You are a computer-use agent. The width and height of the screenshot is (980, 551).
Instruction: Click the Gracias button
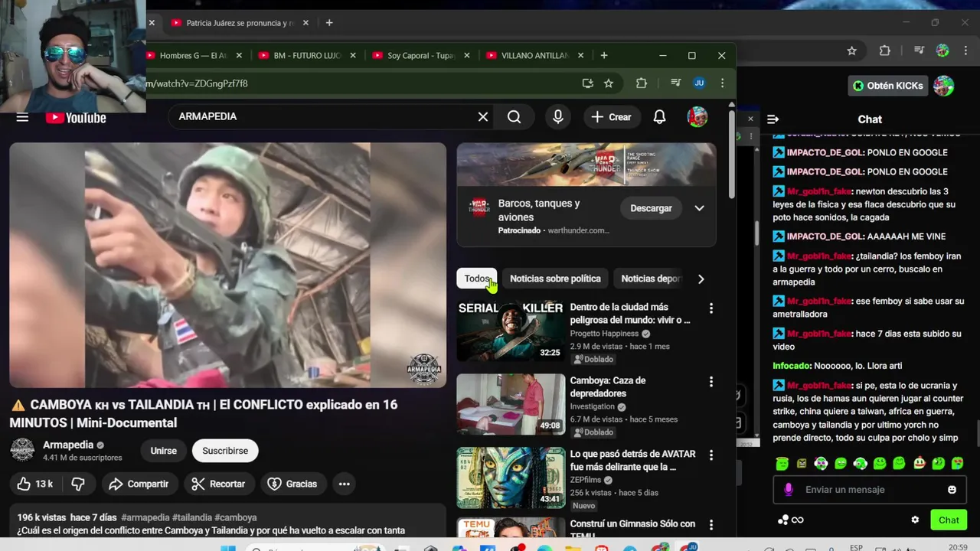[x=292, y=484]
